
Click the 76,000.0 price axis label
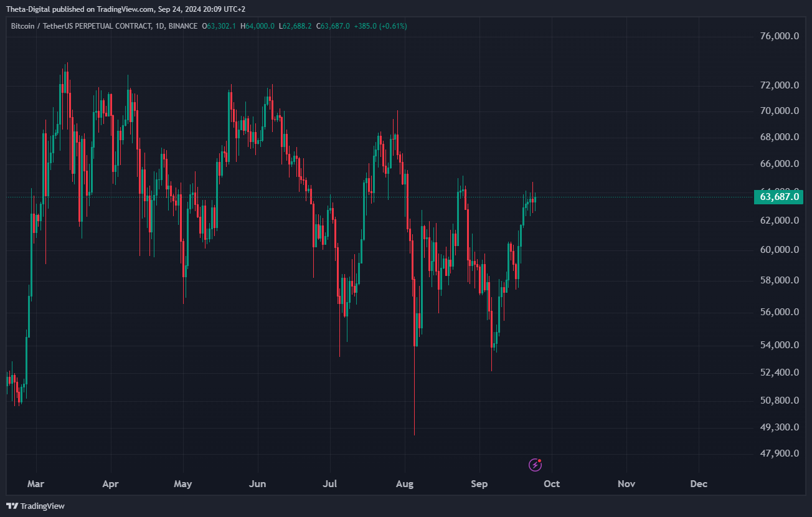[779, 36]
